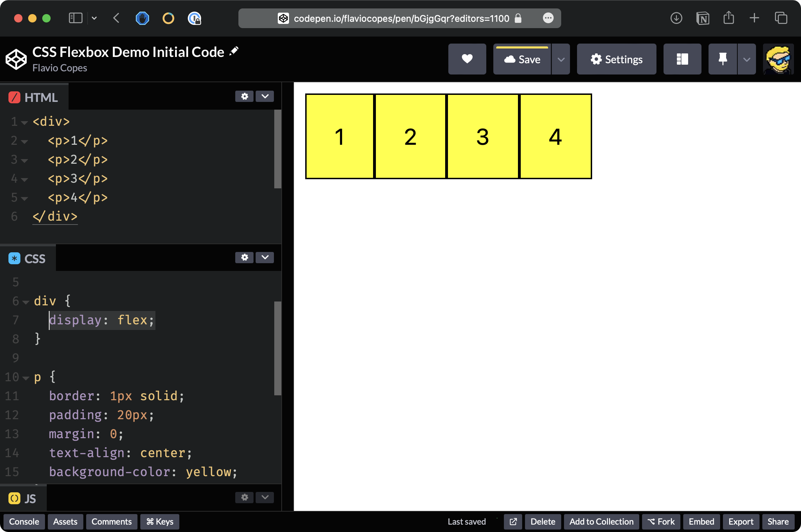The width and height of the screenshot is (801, 532).
Task: Click the user avatar thumbnail
Action: pos(778,59)
